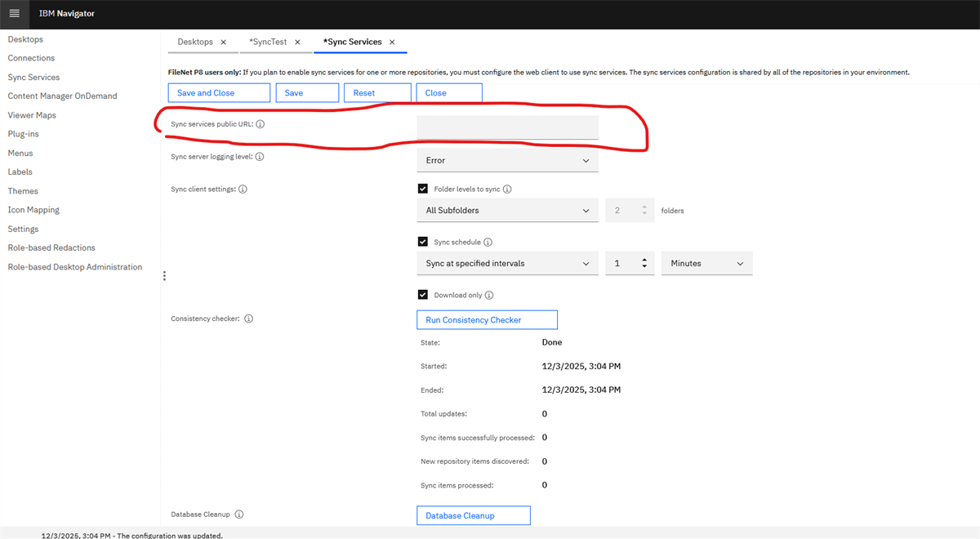Image resolution: width=980 pixels, height=539 pixels.
Task: Toggle the Download only checkbox
Action: coord(423,295)
